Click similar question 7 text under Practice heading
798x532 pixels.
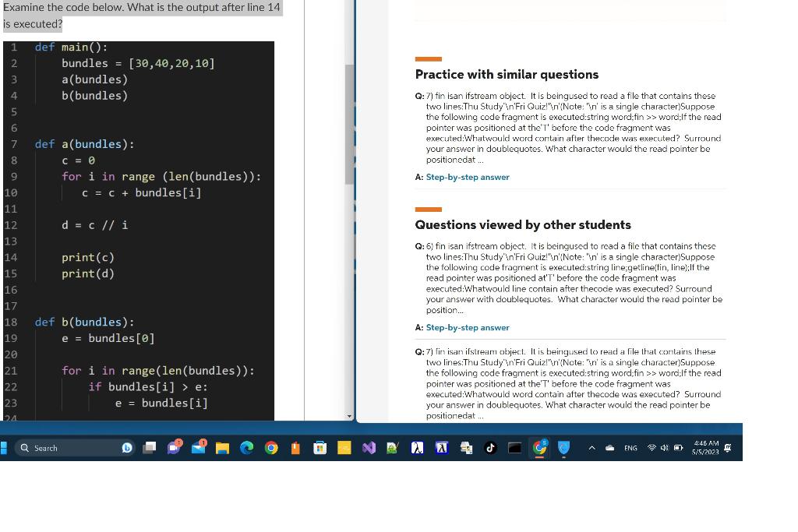pos(574,128)
